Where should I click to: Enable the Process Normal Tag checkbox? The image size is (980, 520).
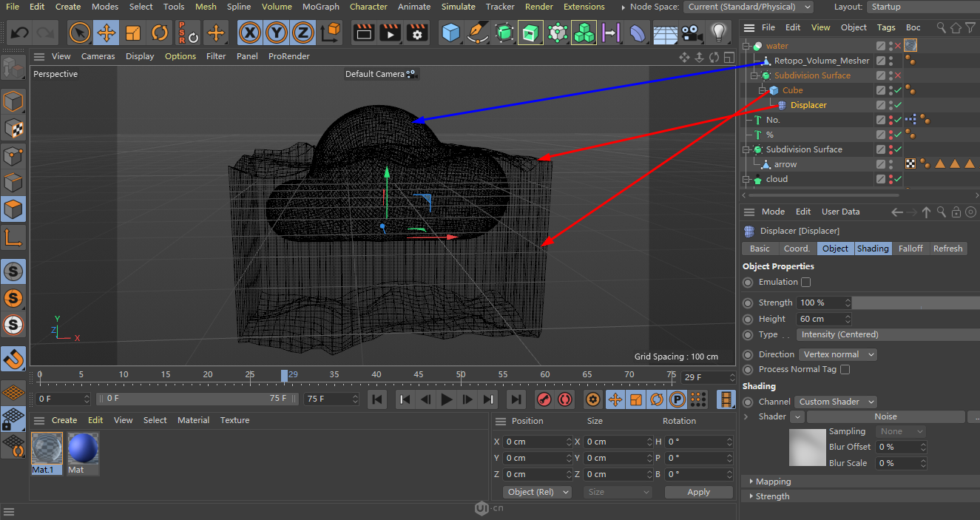coord(845,369)
